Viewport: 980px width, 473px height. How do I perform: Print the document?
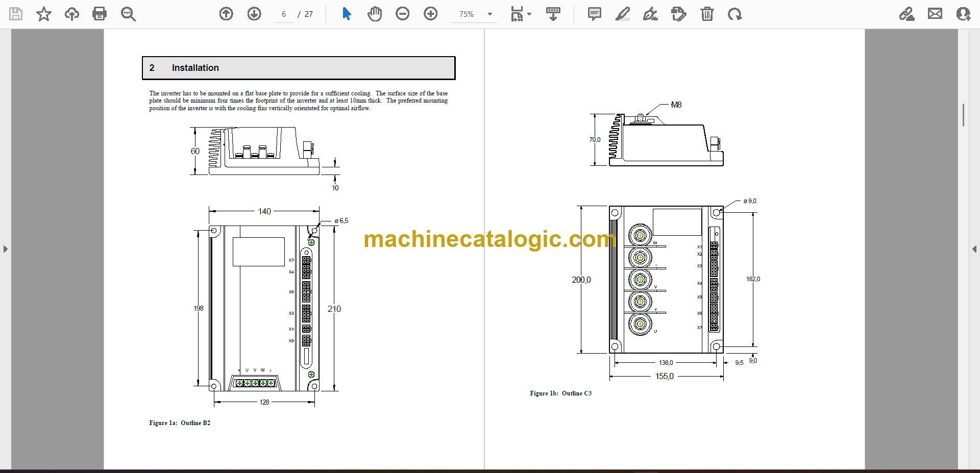coord(100,14)
